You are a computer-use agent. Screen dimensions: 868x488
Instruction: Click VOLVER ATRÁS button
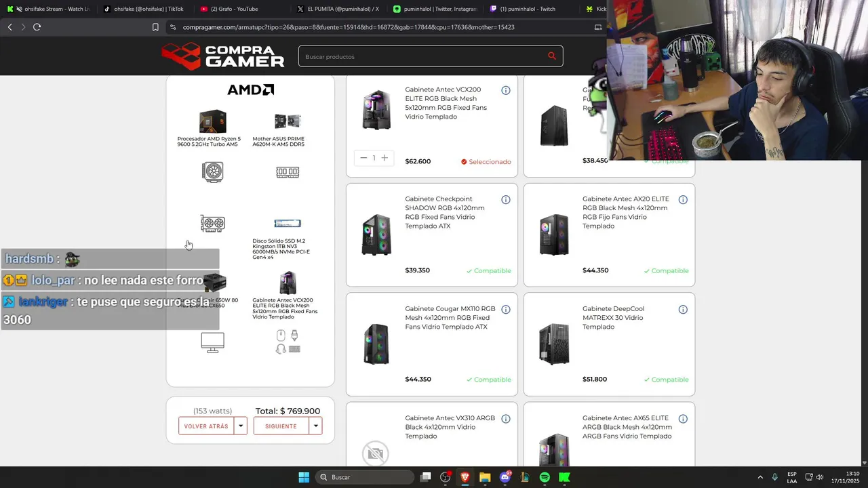(x=206, y=426)
